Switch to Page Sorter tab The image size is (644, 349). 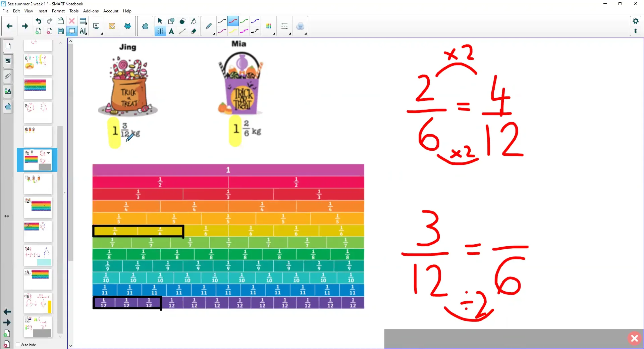click(8, 46)
